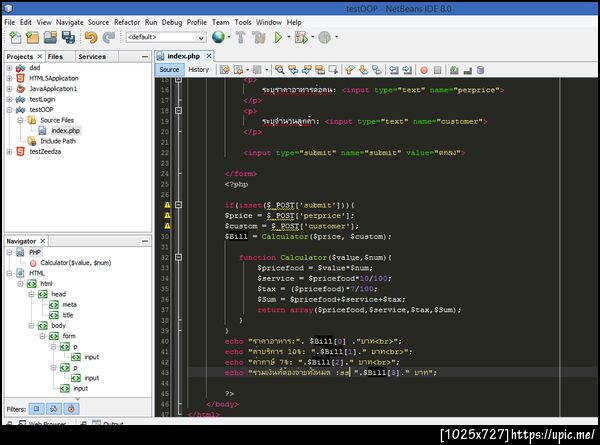Viewport: 600px width, 445px height.
Task: Click the warning icon beside the $price line
Action: tap(167, 215)
